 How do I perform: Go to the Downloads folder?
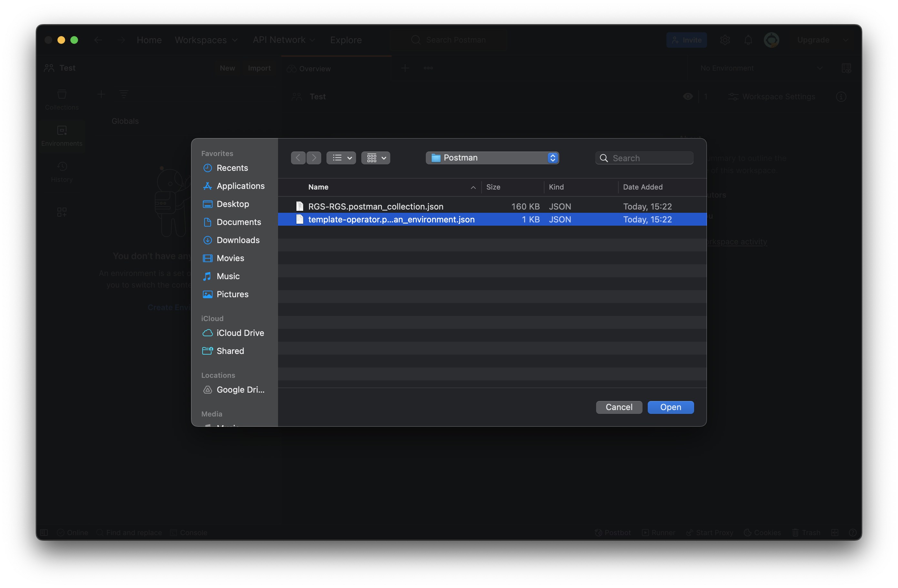238,240
